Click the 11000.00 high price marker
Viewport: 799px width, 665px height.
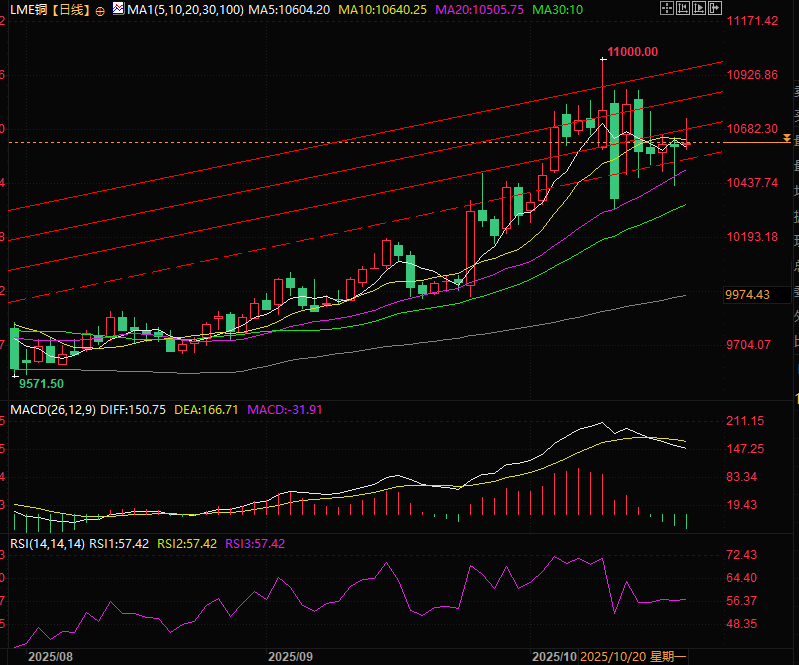click(x=632, y=52)
